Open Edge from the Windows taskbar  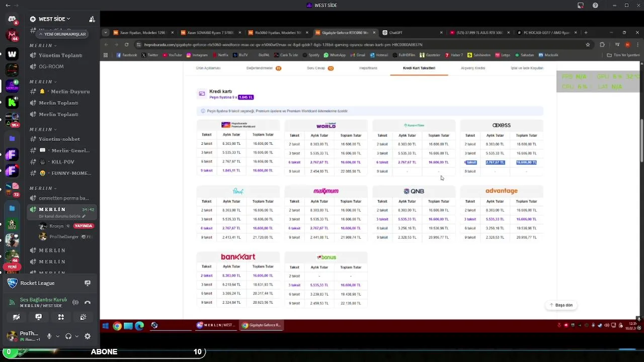click(139, 325)
